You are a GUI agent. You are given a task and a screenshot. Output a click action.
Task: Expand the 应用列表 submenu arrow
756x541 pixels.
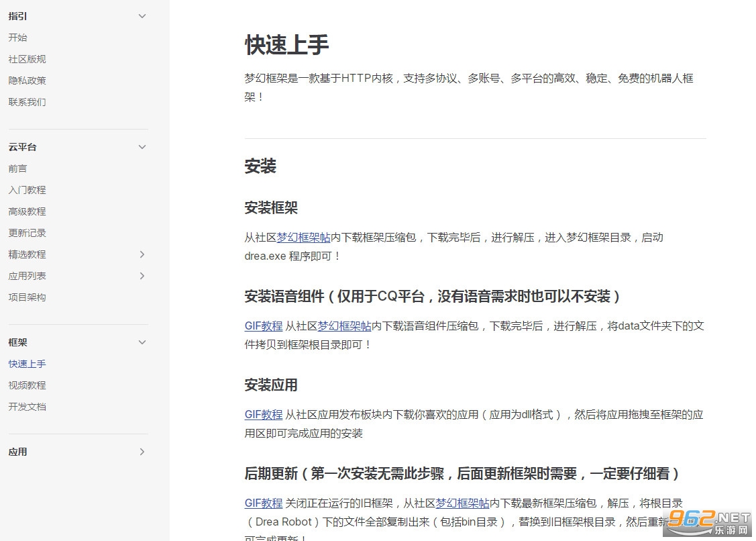142,276
